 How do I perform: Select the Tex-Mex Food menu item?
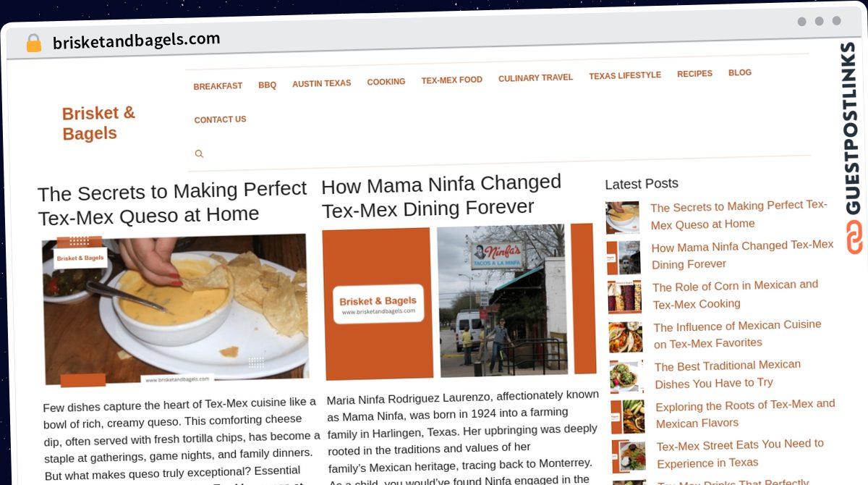[451, 80]
